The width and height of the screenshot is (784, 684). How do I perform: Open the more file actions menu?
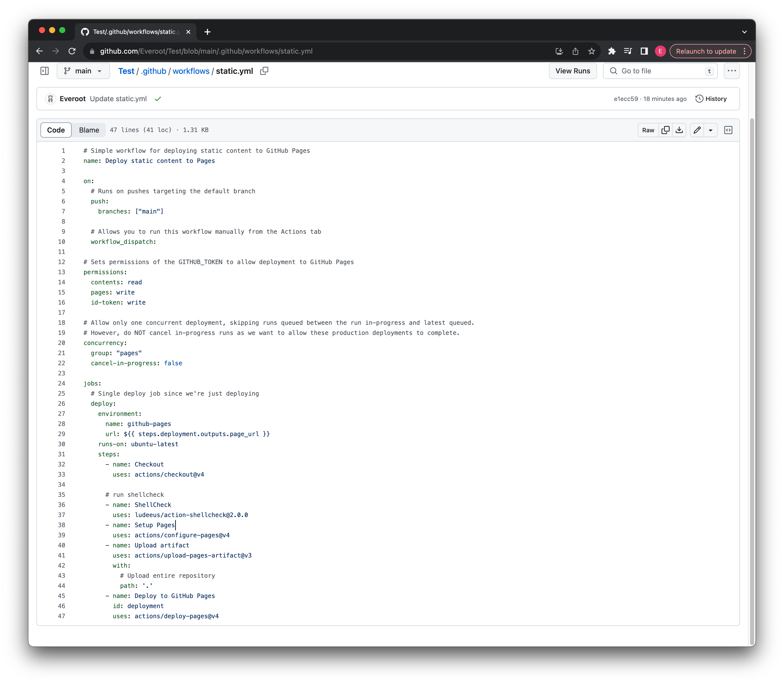pyautogui.click(x=731, y=71)
